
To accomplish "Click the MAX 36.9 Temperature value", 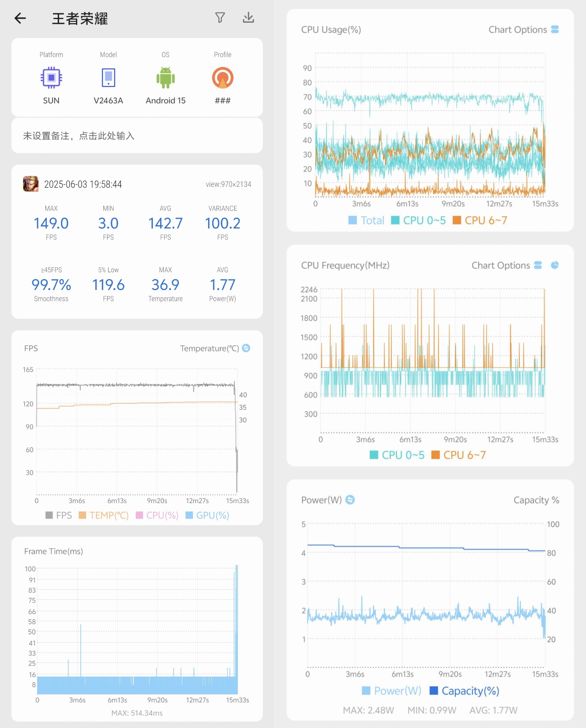I will 166,285.
